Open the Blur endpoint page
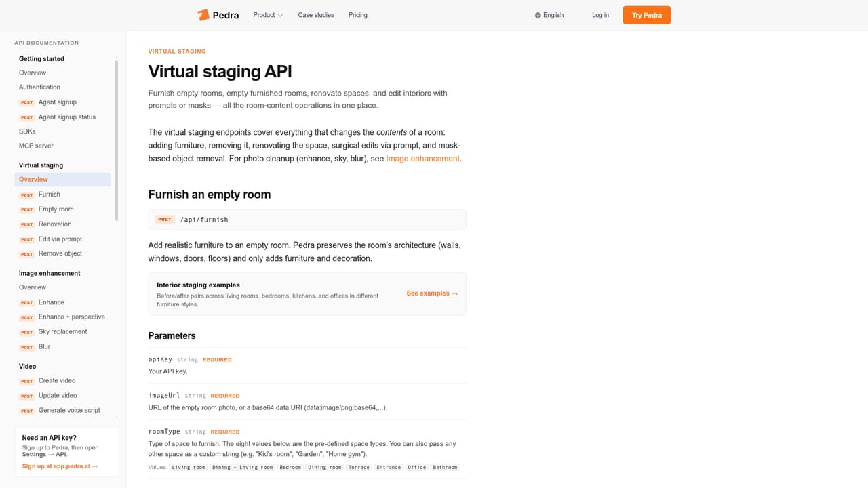Screen dimensions: 868x488 coord(44,347)
